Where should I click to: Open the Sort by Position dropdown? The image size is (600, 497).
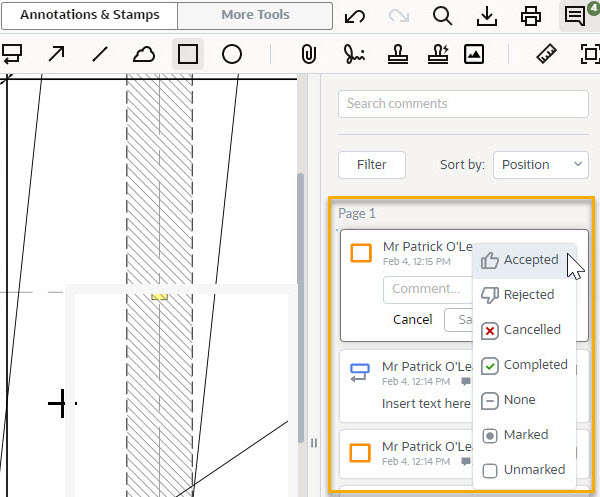[540, 165]
